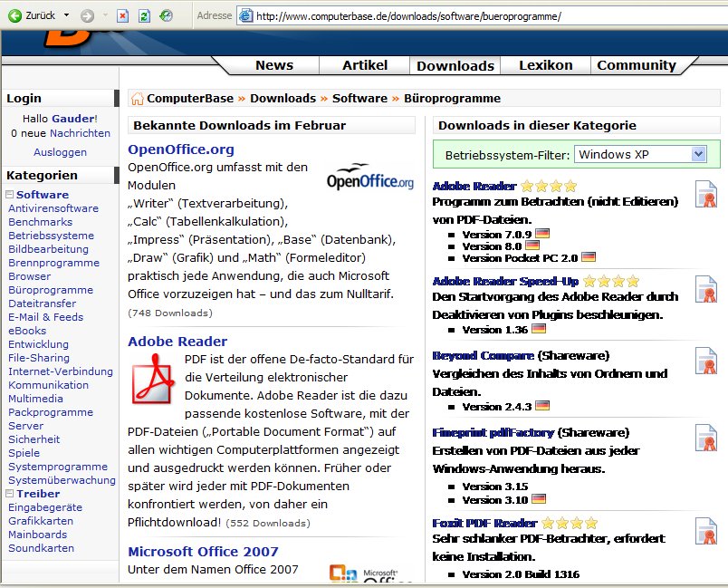The image size is (728, 588).
Task: Click the page icon in address bar
Action: coord(245,16)
